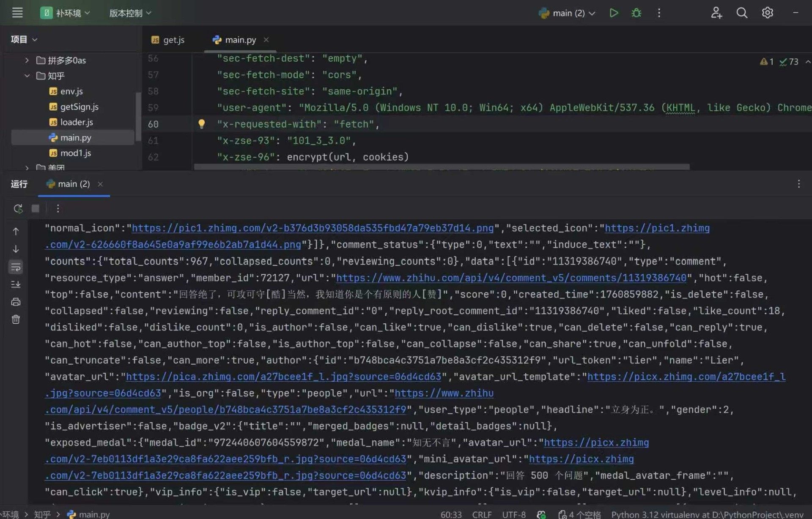The width and height of the screenshot is (812, 519).
Task: Click the print console output icon
Action: pyautogui.click(x=16, y=302)
